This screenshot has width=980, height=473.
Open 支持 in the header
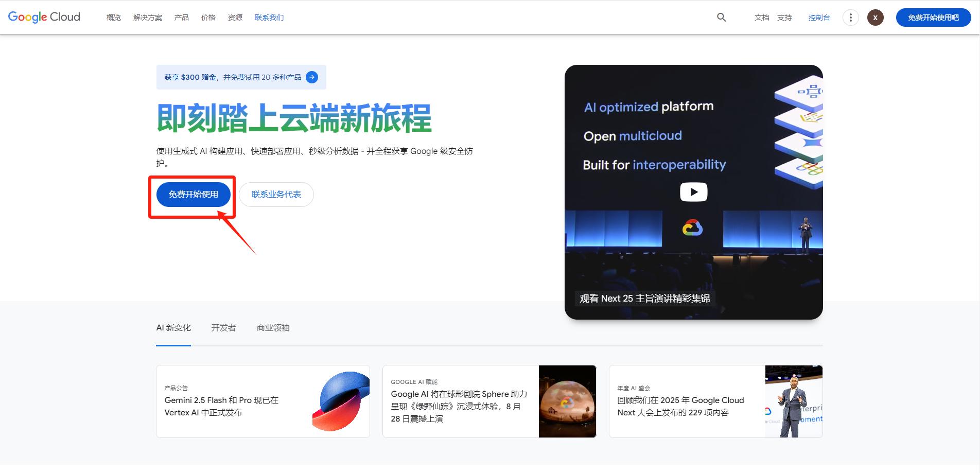tap(784, 17)
